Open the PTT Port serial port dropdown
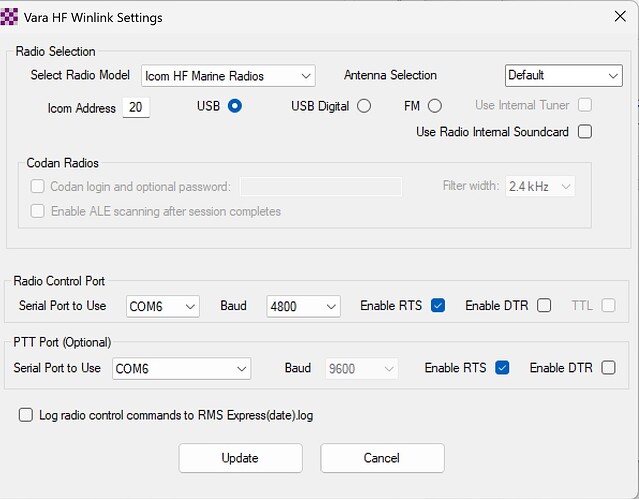The width and height of the screenshot is (639, 499). point(181,369)
